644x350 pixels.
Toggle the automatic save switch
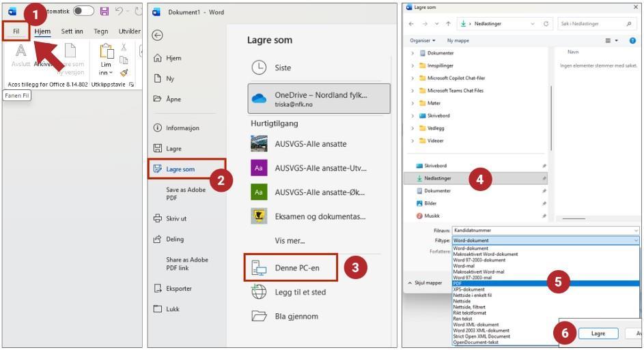tap(83, 11)
